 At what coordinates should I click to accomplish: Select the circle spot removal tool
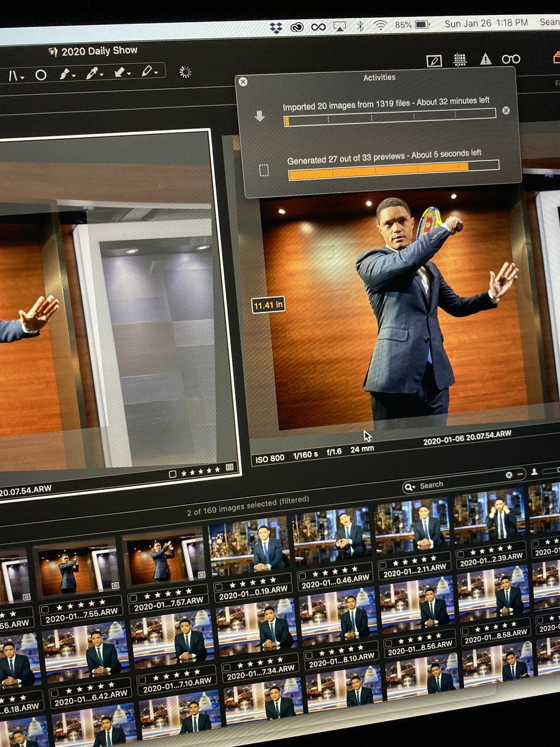point(40,75)
